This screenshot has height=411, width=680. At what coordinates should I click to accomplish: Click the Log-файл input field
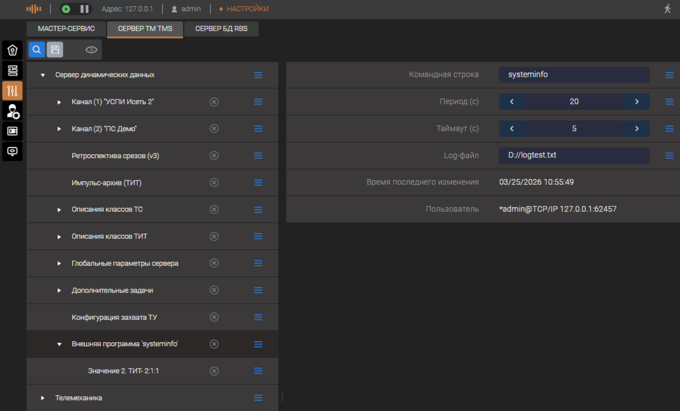[x=574, y=156]
